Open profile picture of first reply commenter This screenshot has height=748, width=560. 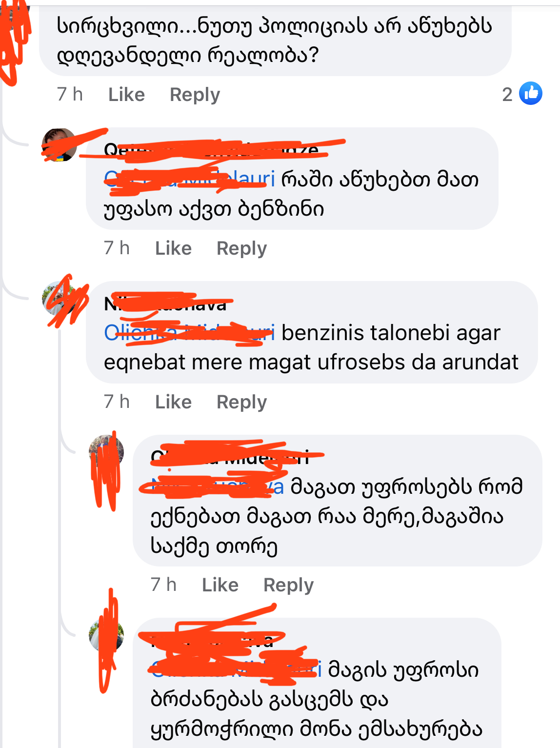click(60, 145)
